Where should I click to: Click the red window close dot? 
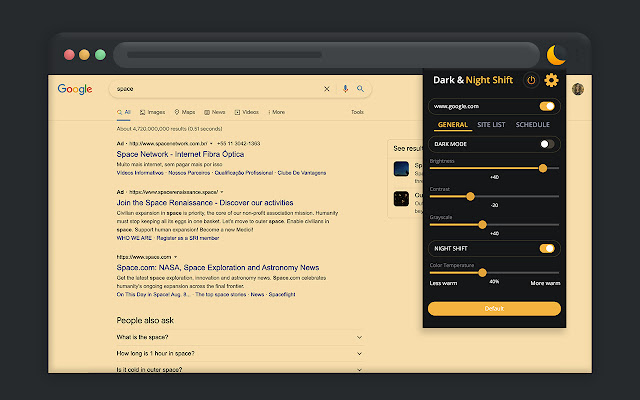coord(69,55)
